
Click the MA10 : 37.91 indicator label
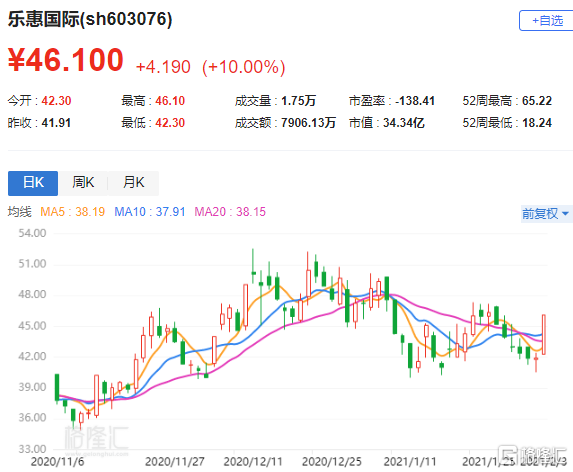[x=150, y=212]
